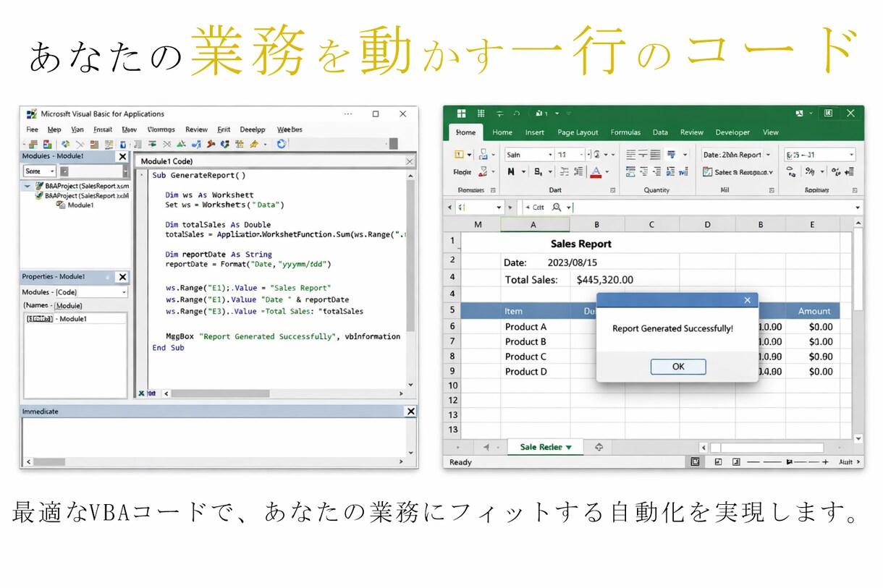Screen dimensions: 883x588
Task: Click the bold N icon in Excel ribbon
Action: tap(512, 172)
